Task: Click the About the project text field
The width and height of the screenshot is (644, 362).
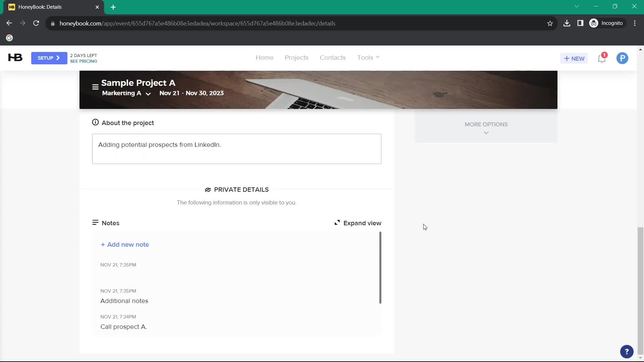Action: [x=236, y=149]
